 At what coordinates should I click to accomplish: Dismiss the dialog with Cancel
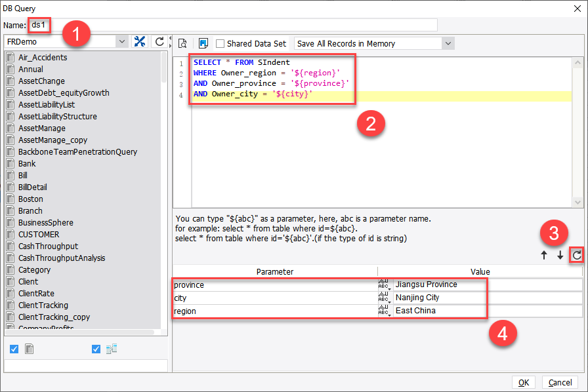561,382
